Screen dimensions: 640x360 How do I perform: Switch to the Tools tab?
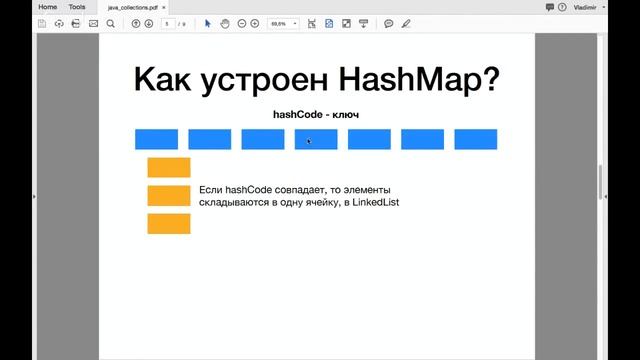(77, 7)
